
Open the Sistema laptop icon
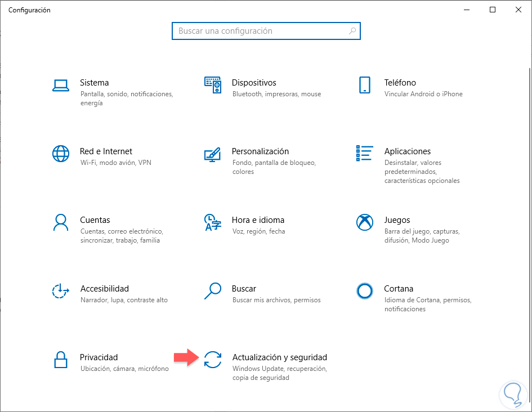[x=61, y=86]
